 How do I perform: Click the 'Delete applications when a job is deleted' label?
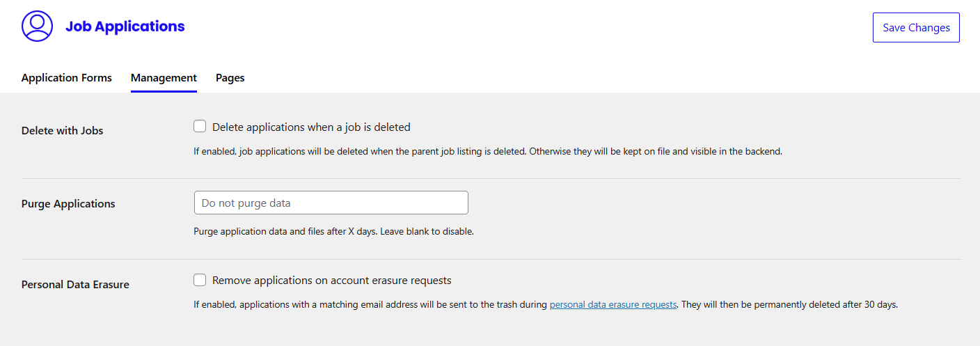[x=311, y=127]
